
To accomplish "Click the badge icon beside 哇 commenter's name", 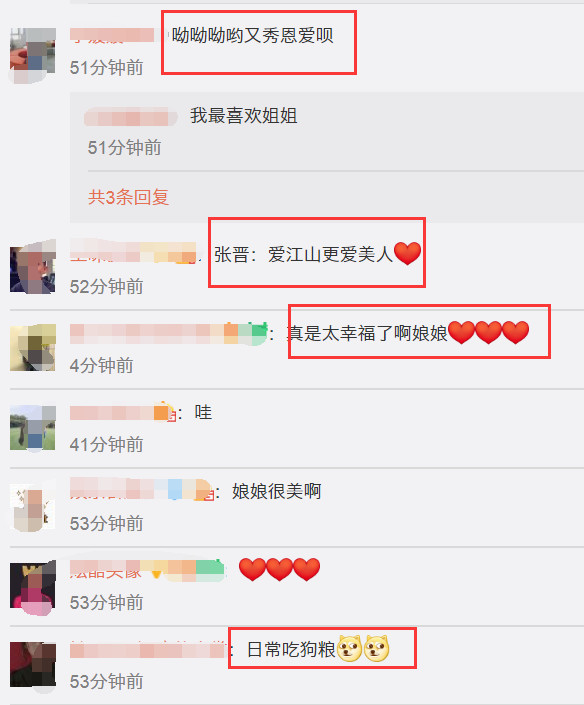I will point(165,411).
